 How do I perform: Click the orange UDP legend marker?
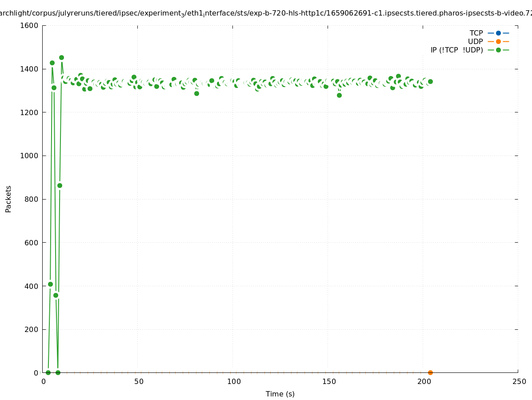498,41
